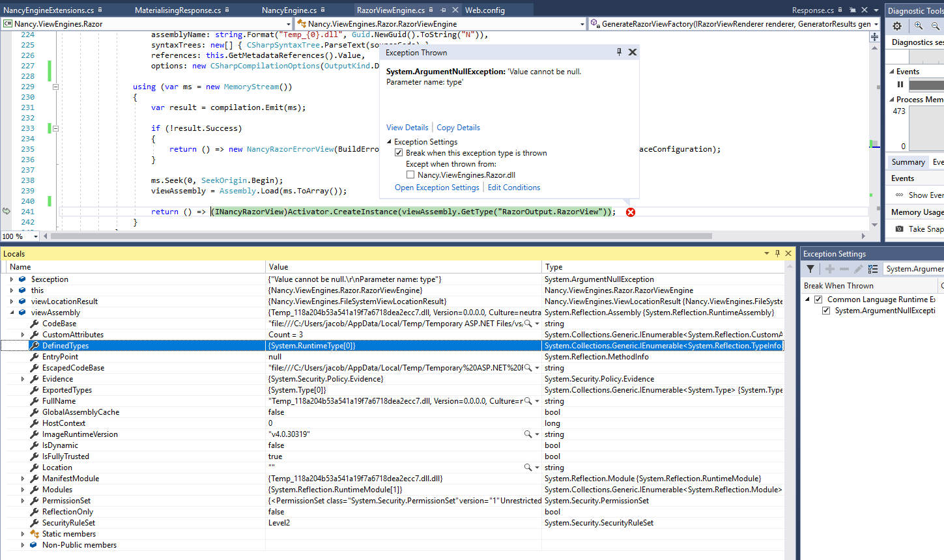Click the Show Events glasses icon
This screenshot has width=944, height=560.
point(900,195)
